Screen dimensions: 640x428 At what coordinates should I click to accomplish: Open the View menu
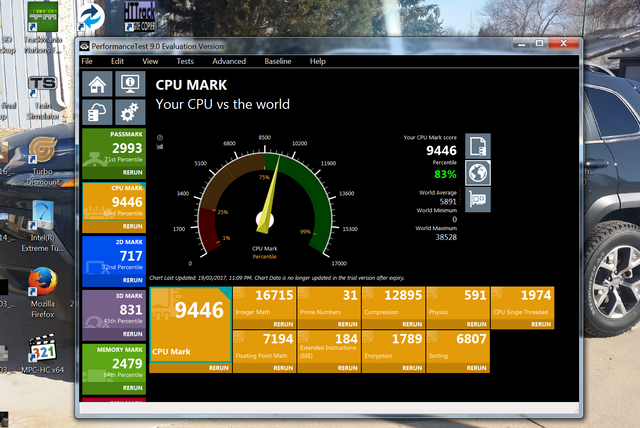pyautogui.click(x=150, y=61)
